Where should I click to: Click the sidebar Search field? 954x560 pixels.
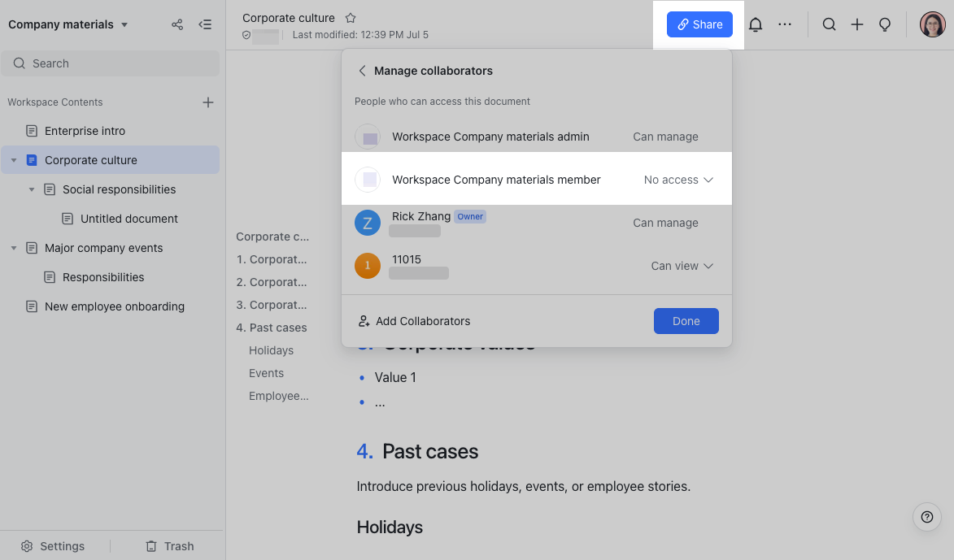(x=111, y=63)
